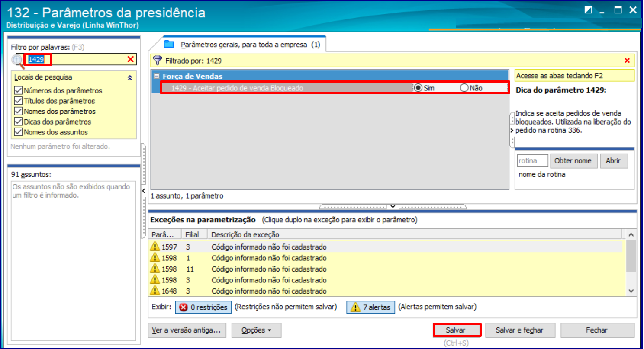The height and width of the screenshot is (349, 644).
Task: Open Ver a versão antiga
Action: pos(187,330)
